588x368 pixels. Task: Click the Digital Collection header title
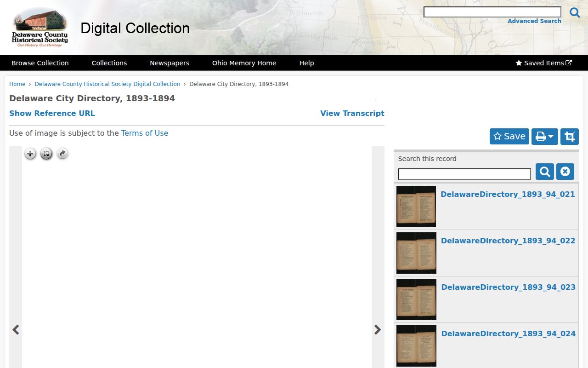pos(135,28)
